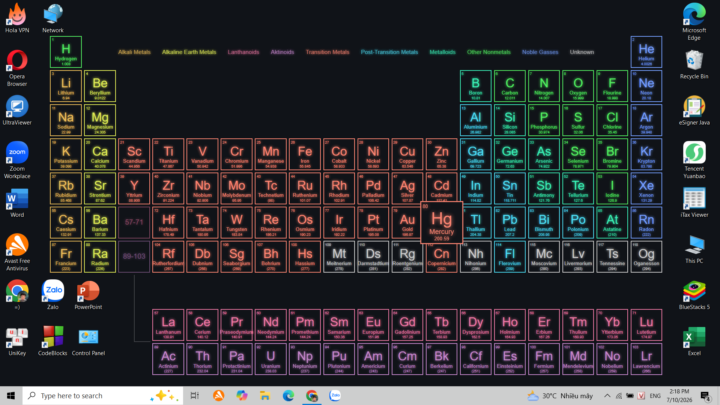720x405 pixels.
Task: Open Task View on the taskbar
Action: coord(195,395)
